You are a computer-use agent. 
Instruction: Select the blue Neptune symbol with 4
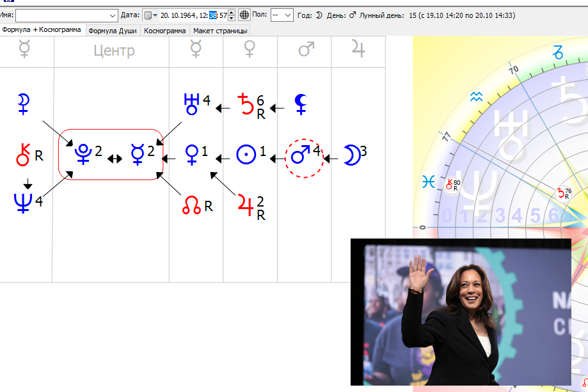22,203
